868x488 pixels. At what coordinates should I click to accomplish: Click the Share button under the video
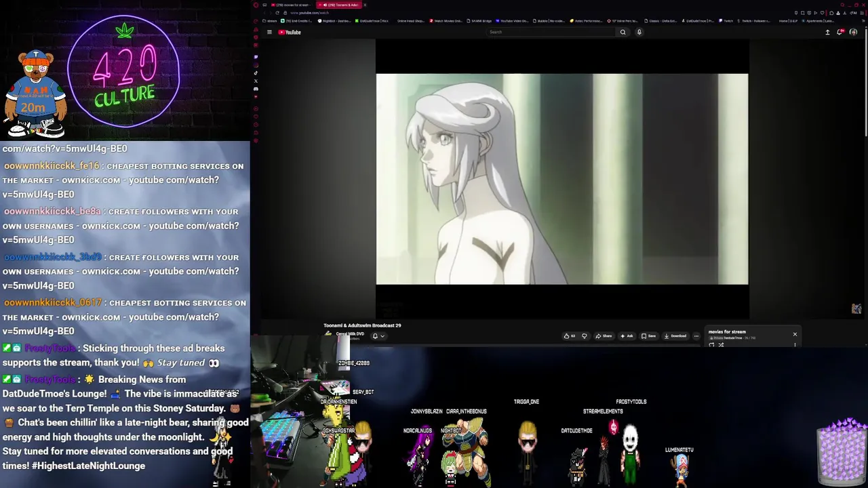(x=604, y=336)
